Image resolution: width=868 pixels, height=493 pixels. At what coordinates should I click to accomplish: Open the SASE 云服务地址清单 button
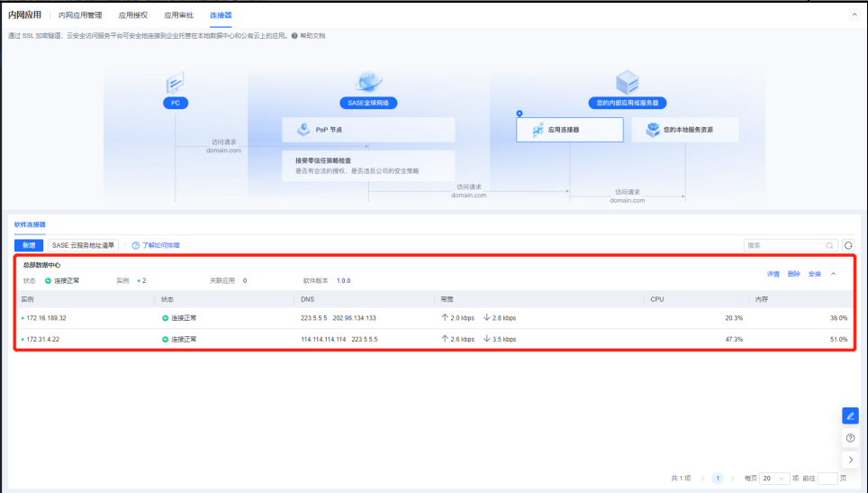point(83,245)
